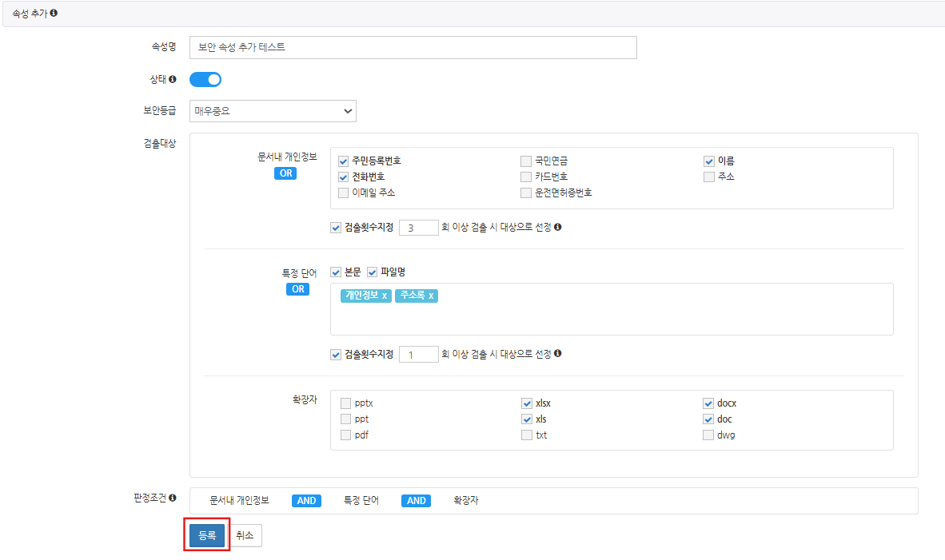
Task: Open the 보안등급 dropdown
Action: pyautogui.click(x=273, y=111)
